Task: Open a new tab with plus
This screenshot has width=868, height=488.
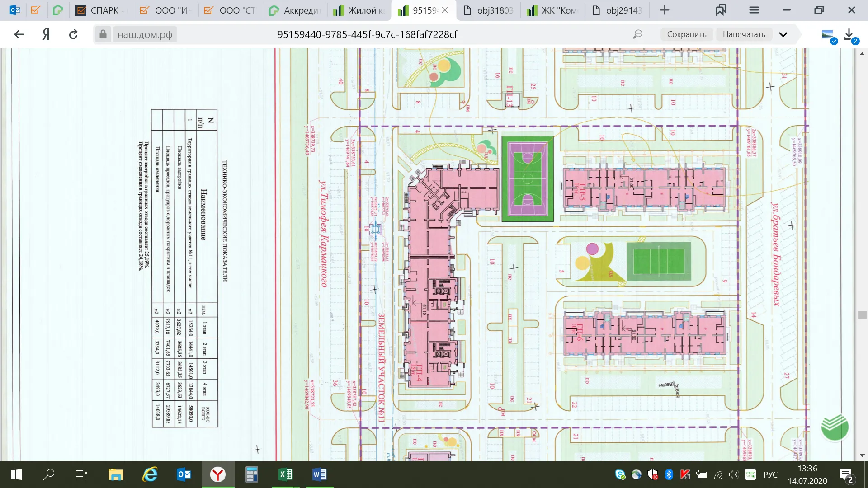Action: coord(664,10)
